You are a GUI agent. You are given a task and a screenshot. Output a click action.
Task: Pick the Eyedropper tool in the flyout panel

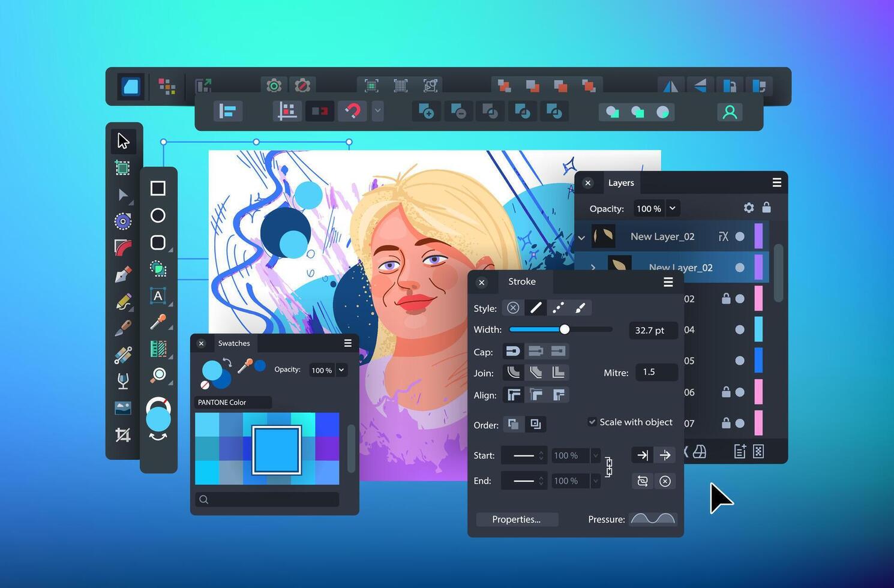coord(158,322)
